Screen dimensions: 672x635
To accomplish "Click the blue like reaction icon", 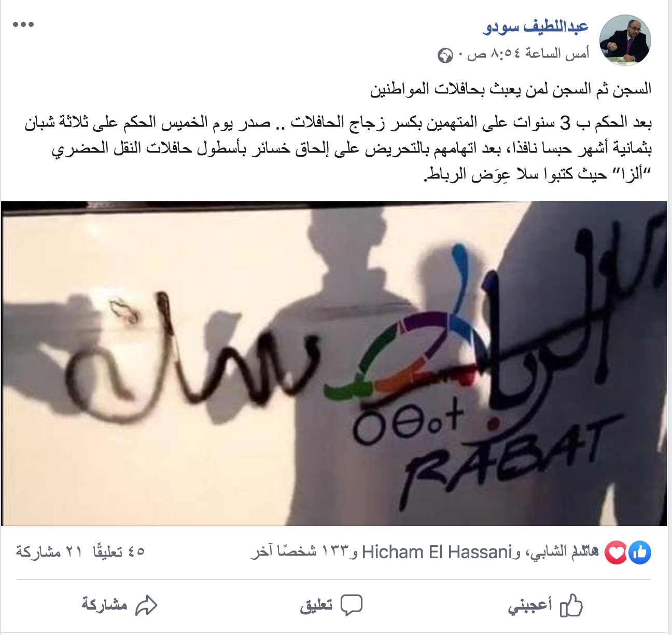I will (x=640, y=553).
